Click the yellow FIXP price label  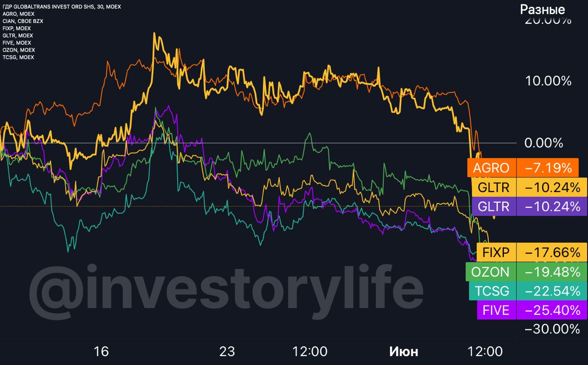click(x=496, y=252)
